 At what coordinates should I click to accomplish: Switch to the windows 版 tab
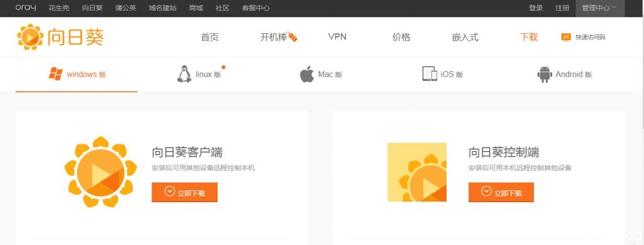77,75
